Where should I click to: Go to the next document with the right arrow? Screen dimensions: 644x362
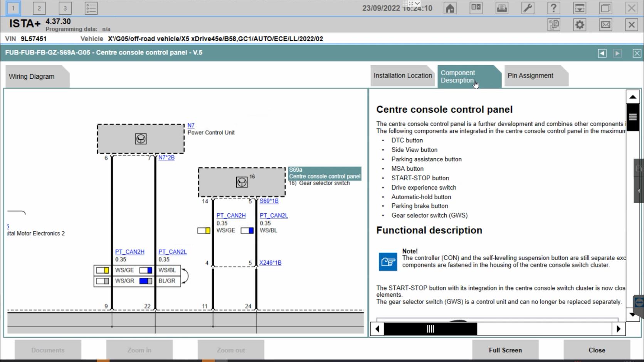click(x=617, y=53)
